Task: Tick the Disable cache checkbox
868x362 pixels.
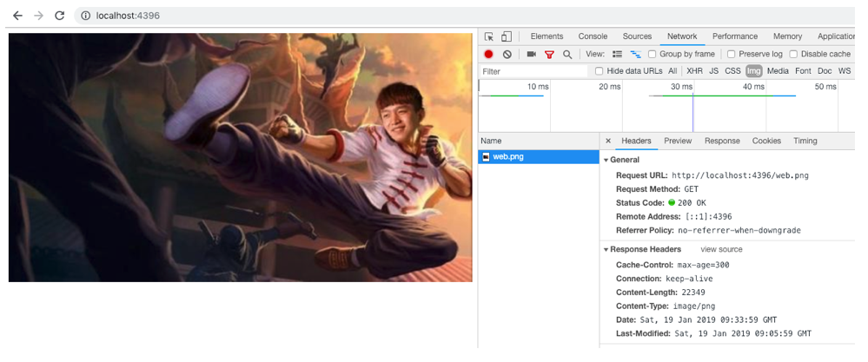Action: tap(793, 54)
